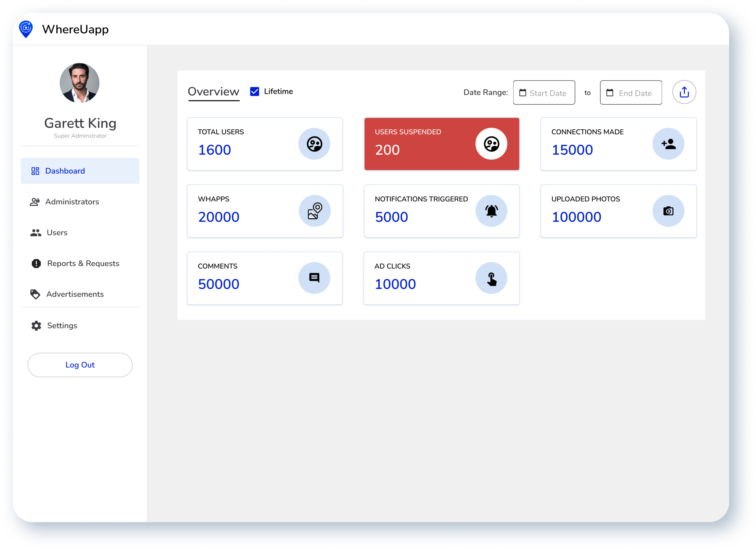Open the Advertisements menu item
The image size is (756, 549).
point(75,294)
